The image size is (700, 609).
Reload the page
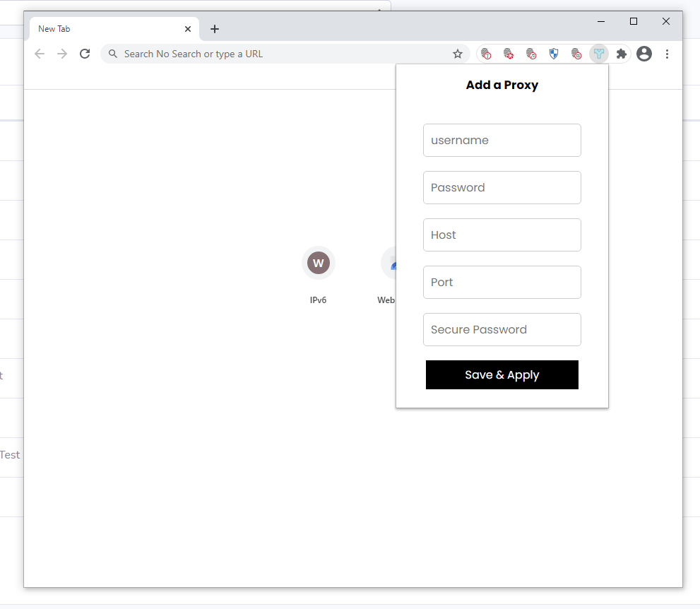click(x=85, y=54)
